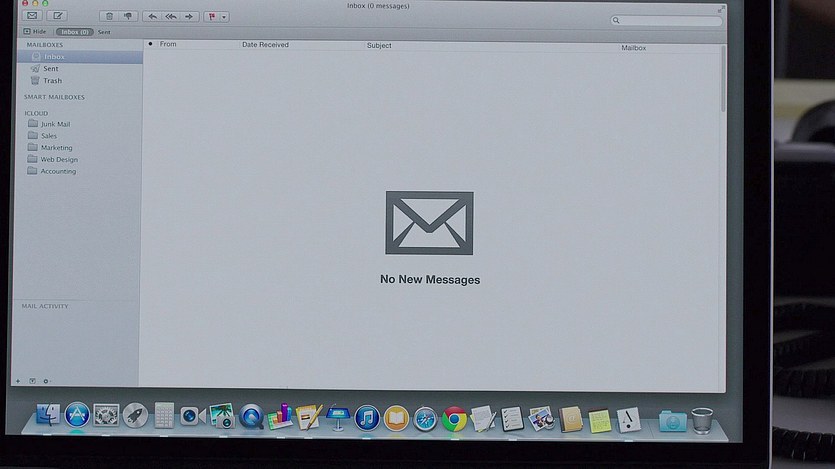Open the Junk Mail folder

pos(55,124)
